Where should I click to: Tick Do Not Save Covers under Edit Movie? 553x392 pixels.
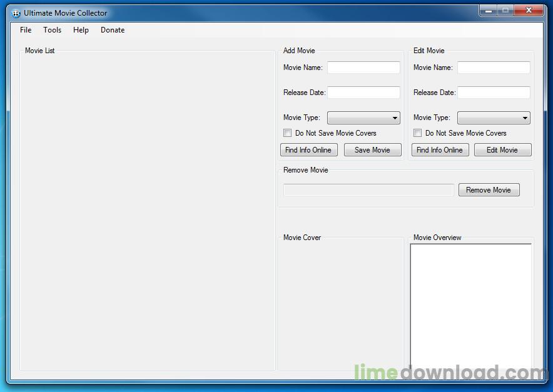[418, 133]
